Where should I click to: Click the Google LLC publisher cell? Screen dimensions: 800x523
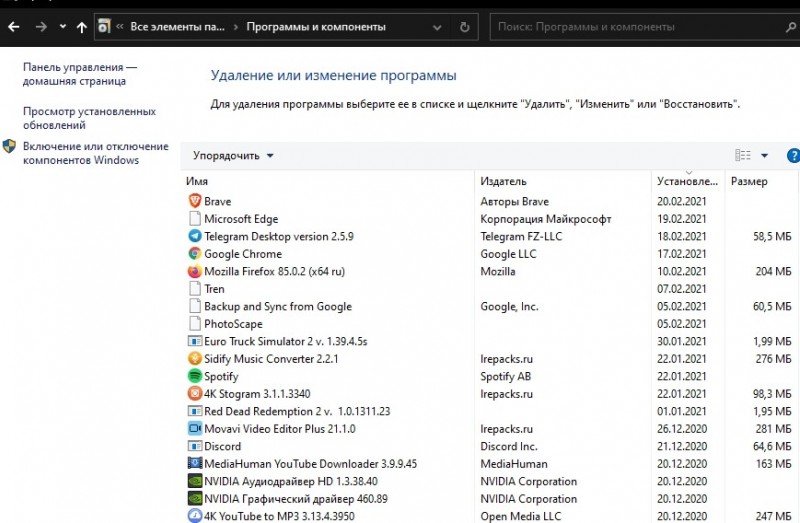(508, 254)
